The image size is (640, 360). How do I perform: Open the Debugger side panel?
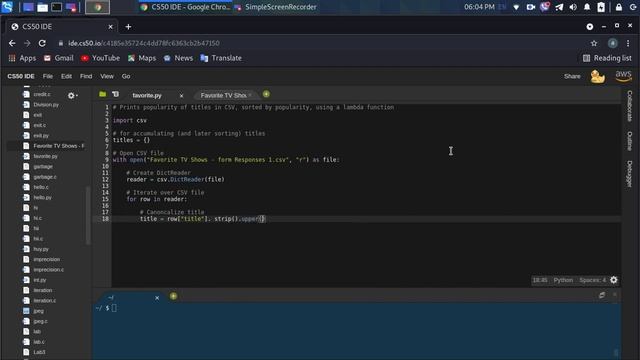click(x=629, y=174)
